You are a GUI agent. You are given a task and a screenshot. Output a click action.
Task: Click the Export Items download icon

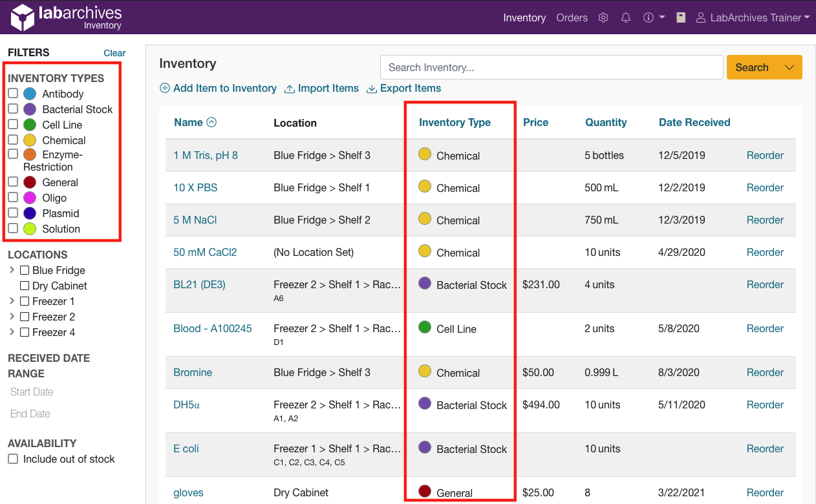pos(371,88)
